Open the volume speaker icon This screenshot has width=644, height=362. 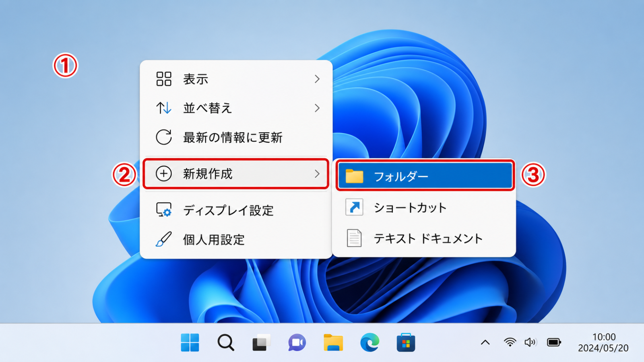tap(530, 342)
